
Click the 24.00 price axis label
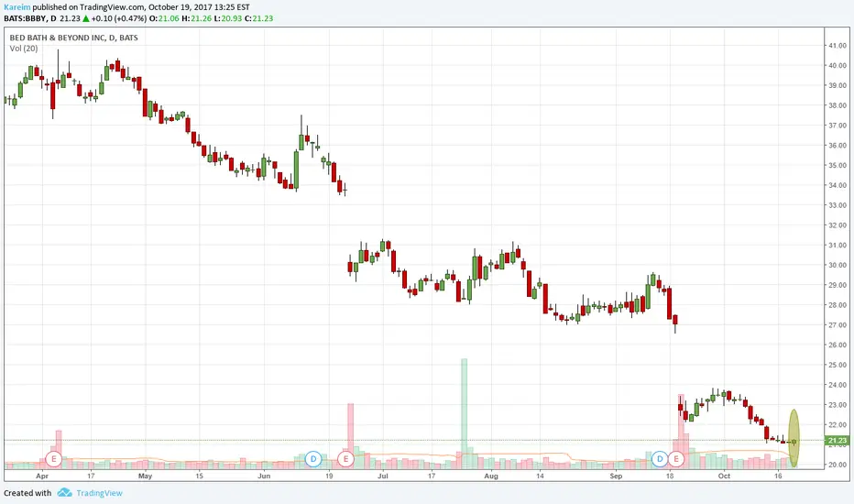click(x=838, y=385)
